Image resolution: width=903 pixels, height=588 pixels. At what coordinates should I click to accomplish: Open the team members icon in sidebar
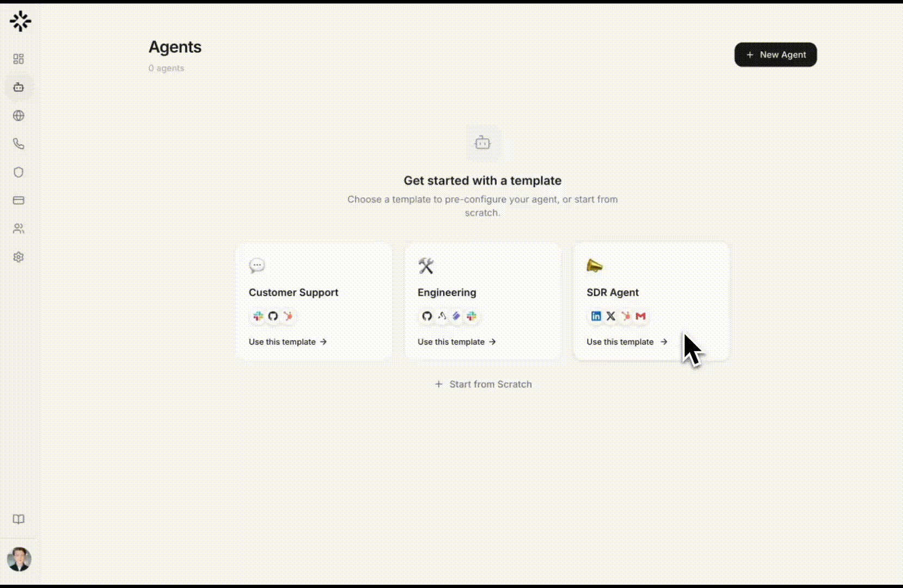pos(19,229)
